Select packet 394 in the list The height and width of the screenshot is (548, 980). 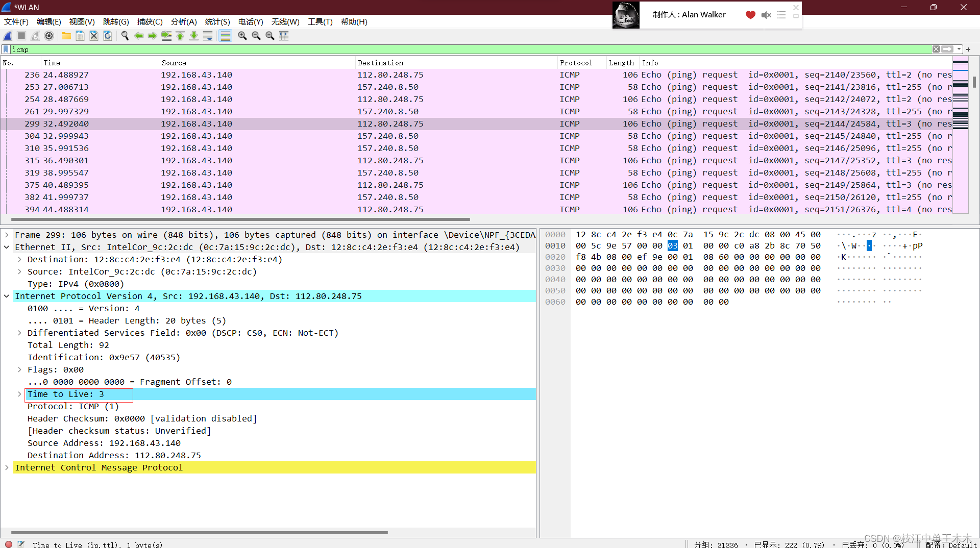pyautogui.click(x=477, y=209)
